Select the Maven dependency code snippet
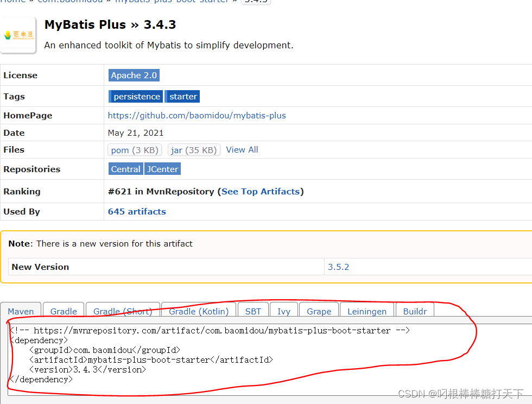This screenshot has height=404, width=532. [217, 355]
